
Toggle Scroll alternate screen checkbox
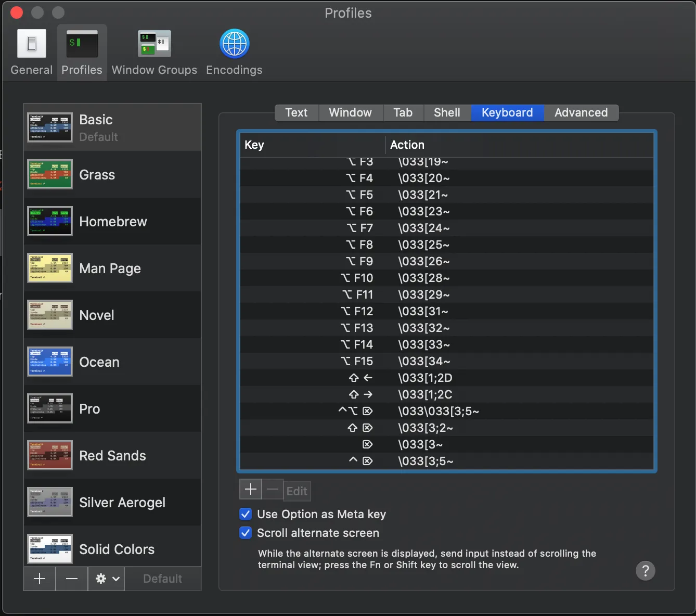coord(246,533)
